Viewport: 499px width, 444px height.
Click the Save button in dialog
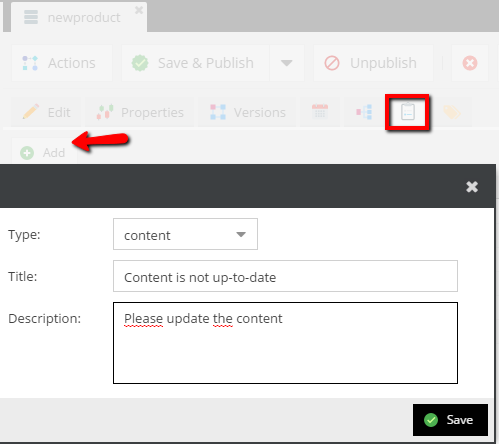pyautogui.click(x=450, y=420)
